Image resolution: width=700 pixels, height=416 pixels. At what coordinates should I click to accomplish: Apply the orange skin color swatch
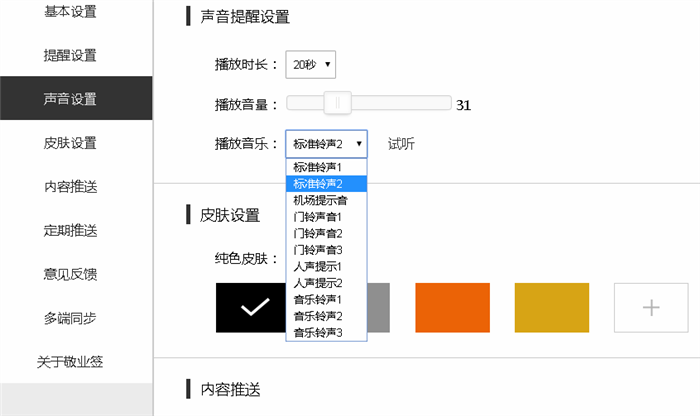(452, 308)
